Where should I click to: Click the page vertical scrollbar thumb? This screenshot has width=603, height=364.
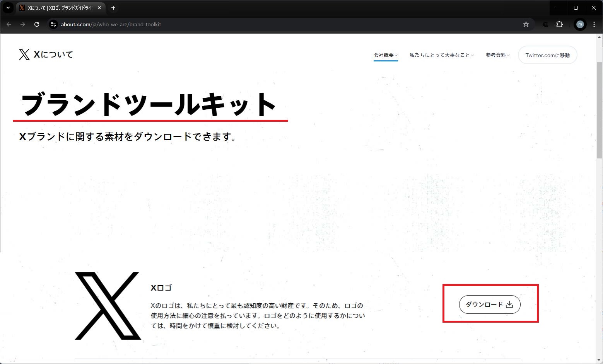(x=600, y=110)
